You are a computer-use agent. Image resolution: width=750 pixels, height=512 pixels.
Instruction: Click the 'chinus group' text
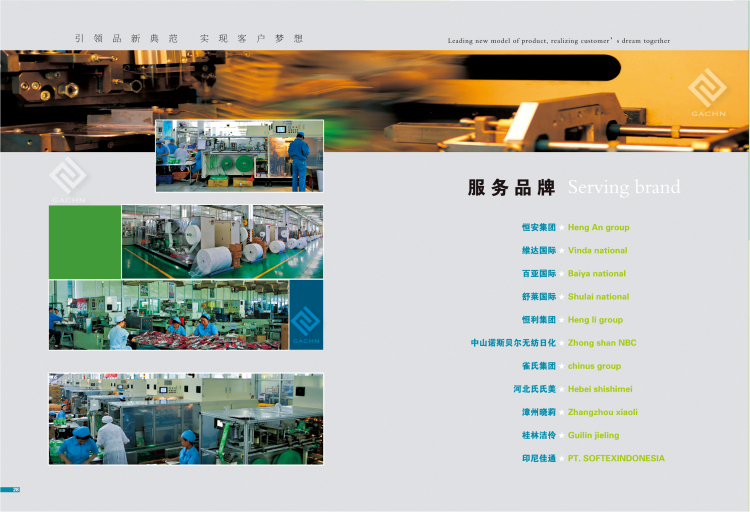pos(594,366)
